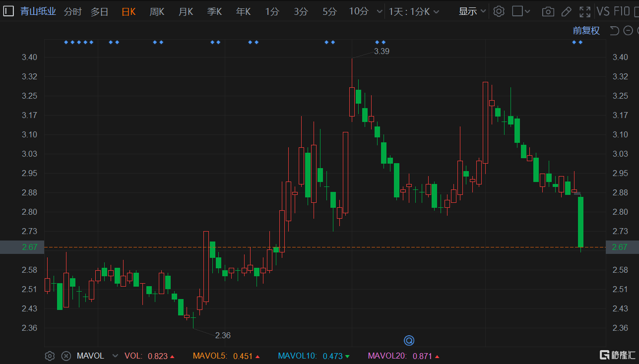
Task: Activate the pencil drawing tool
Action: (x=567, y=11)
